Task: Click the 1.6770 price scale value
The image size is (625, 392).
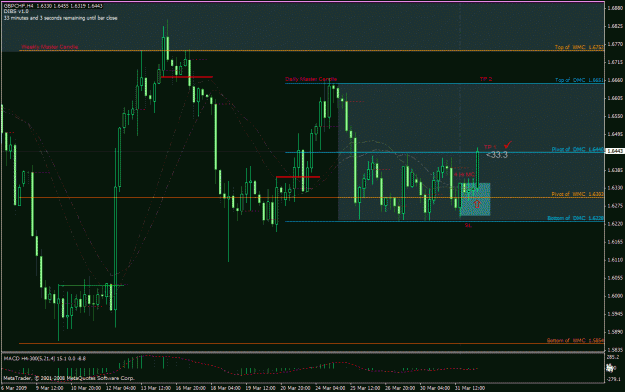Action: coord(615,44)
